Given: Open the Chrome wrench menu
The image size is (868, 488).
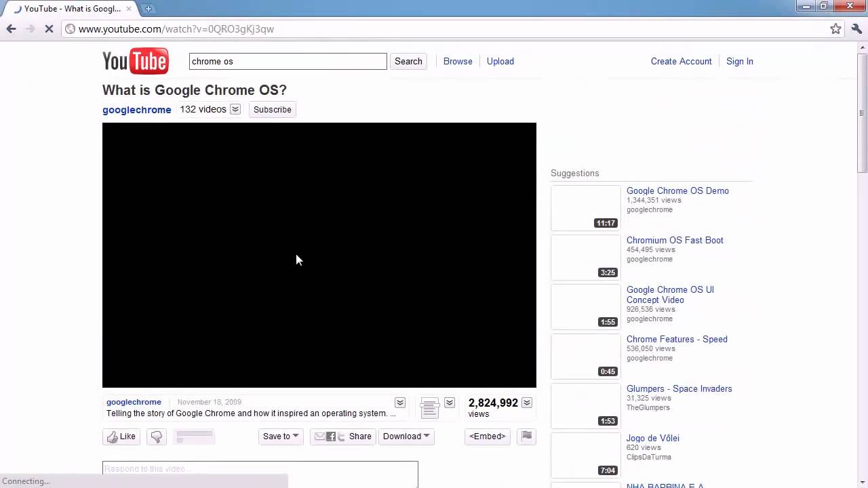Looking at the screenshot, I should [856, 28].
